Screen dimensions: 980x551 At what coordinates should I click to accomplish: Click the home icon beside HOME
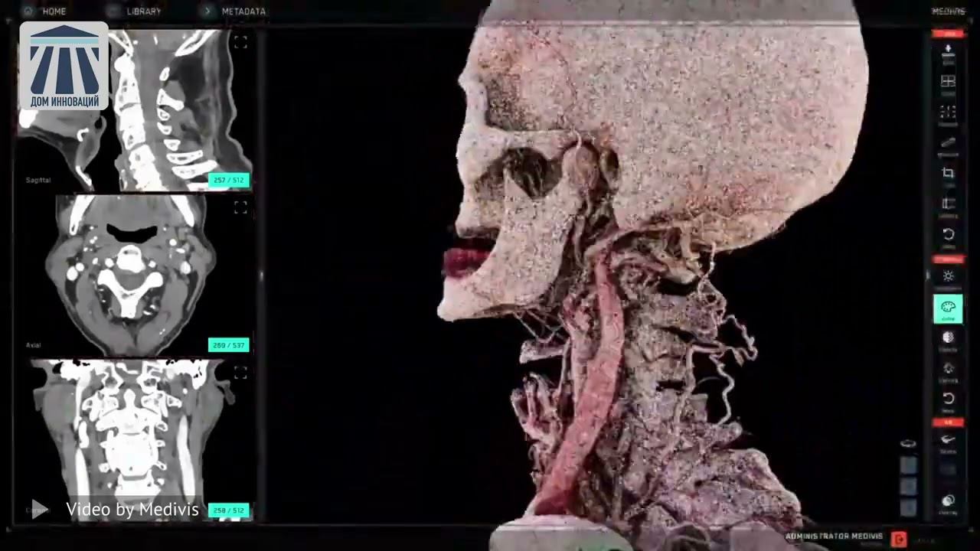28,11
